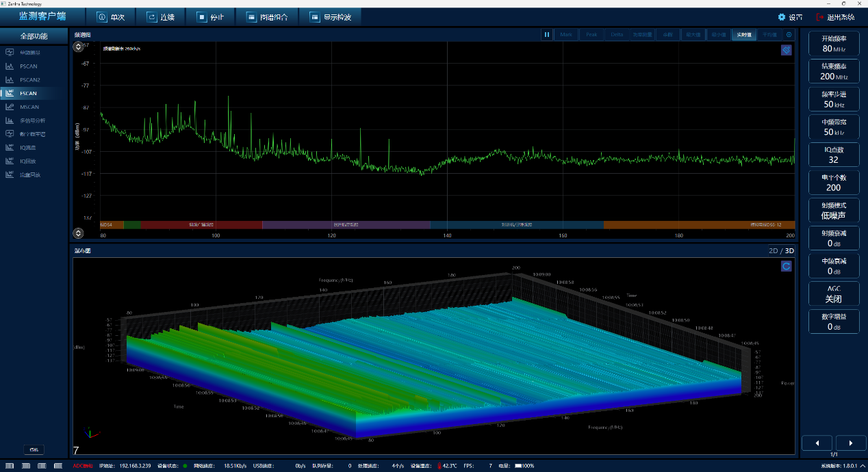Open the 显示瀑波 display menu
868x472 pixels.
pos(331,17)
